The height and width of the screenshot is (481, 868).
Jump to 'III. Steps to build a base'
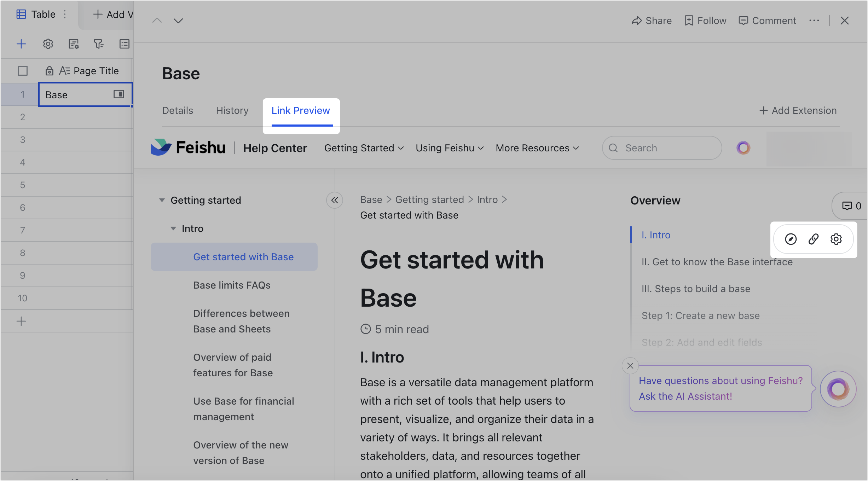696,289
